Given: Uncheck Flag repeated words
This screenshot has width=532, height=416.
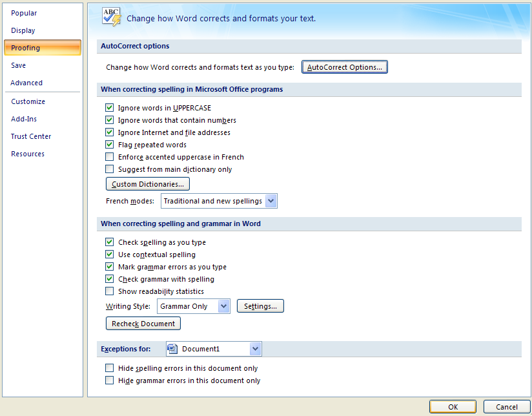Looking at the screenshot, I should [109, 144].
